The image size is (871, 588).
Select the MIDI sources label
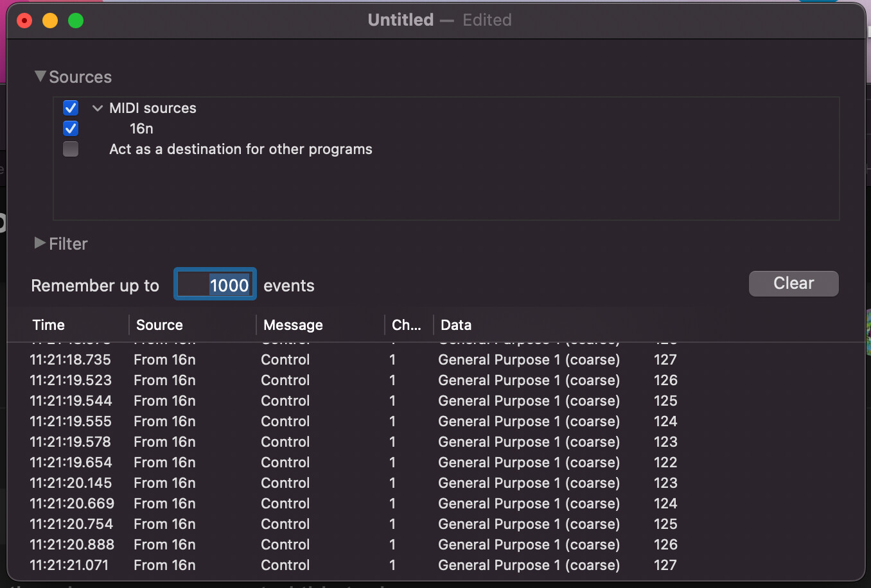[x=153, y=108]
